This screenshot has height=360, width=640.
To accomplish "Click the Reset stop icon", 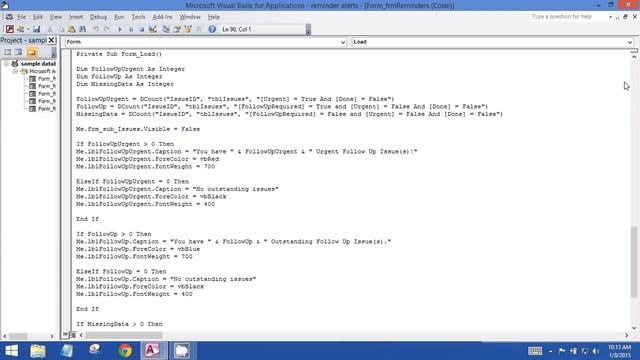I will (x=141, y=29).
